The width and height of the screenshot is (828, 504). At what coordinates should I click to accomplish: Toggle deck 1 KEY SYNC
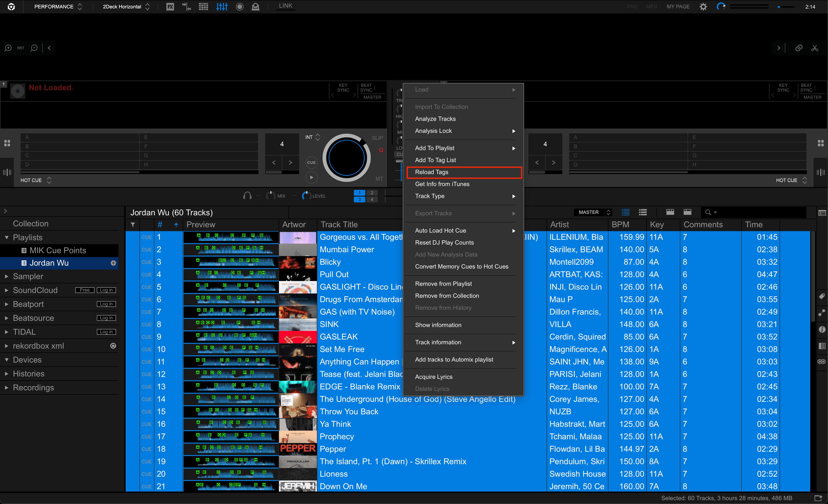pyautogui.click(x=343, y=88)
